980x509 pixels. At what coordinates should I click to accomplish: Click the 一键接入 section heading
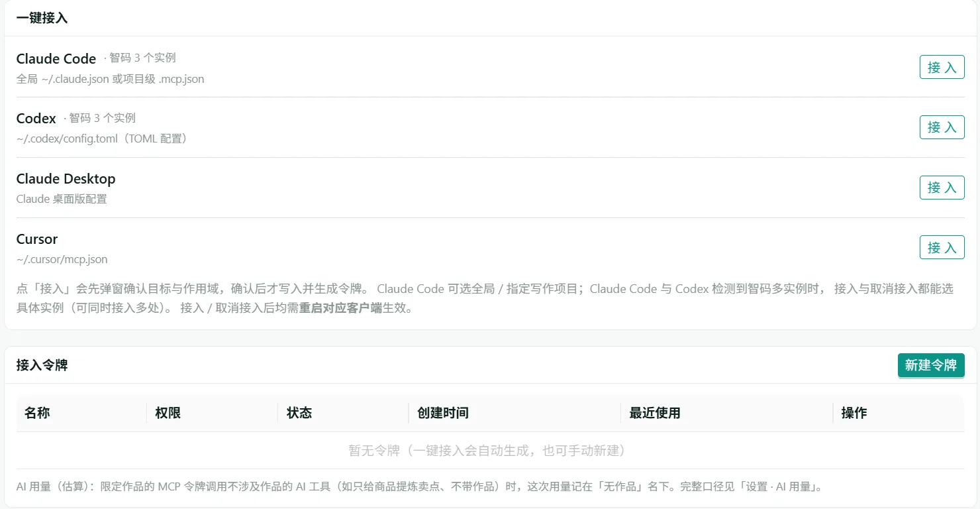point(42,18)
